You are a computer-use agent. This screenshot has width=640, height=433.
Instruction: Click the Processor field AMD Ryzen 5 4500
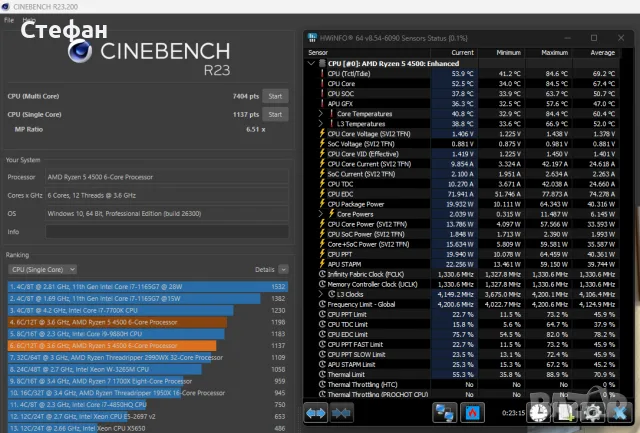(167, 177)
